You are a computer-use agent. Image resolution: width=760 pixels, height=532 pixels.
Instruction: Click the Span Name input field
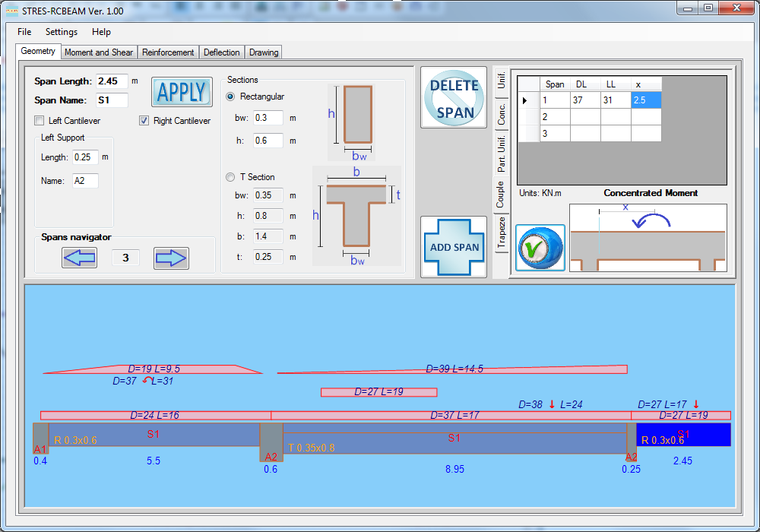coord(112,100)
